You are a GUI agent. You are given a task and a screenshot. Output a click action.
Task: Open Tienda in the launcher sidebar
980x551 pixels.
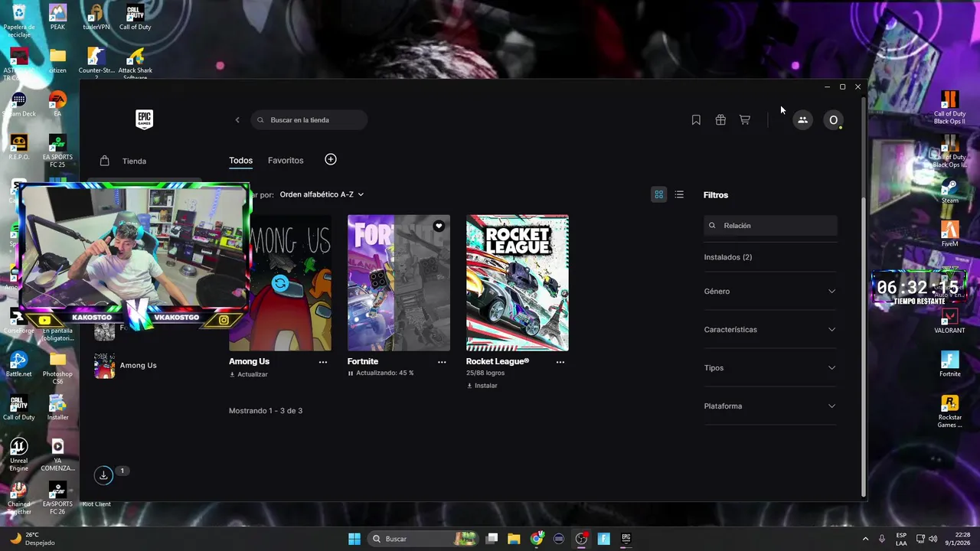(134, 161)
